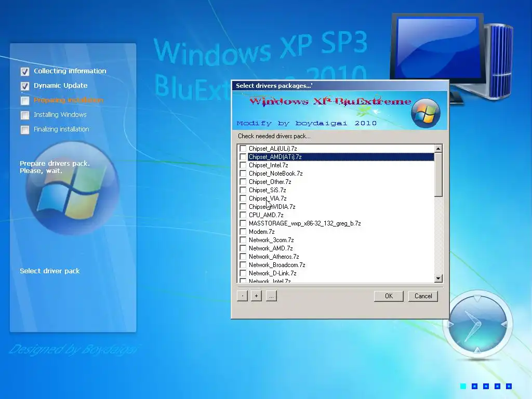Tick the Network_3com.7z checkbox

click(x=243, y=240)
